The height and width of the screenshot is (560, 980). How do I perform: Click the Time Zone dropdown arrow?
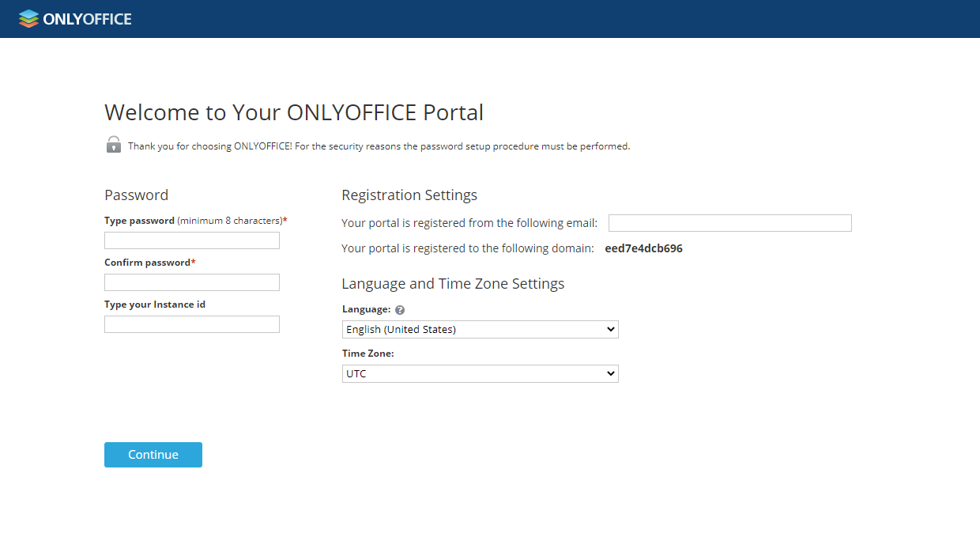pos(611,373)
